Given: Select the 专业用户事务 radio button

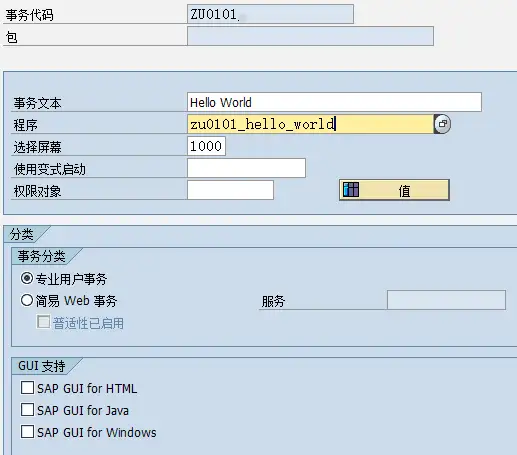Looking at the screenshot, I should [27, 278].
